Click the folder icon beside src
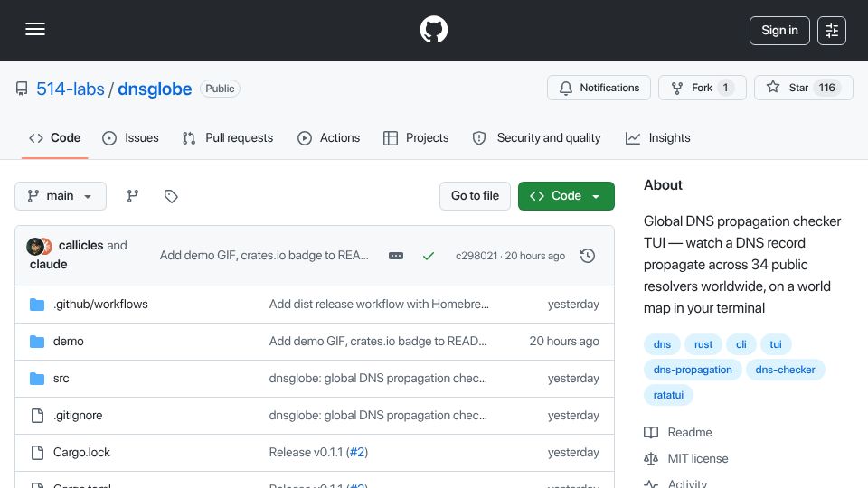This screenshot has width=868, height=488. tap(37, 379)
